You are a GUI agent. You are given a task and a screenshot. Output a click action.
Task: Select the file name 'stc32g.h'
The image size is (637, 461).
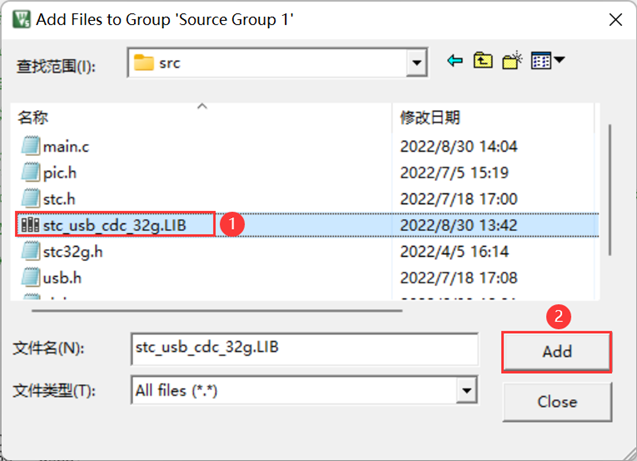tap(73, 252)
